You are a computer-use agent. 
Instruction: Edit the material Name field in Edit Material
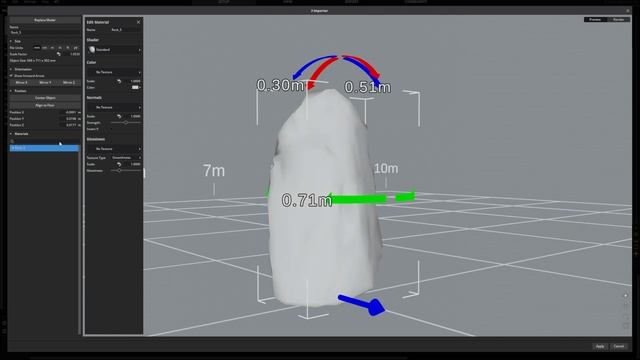[125, 30]
